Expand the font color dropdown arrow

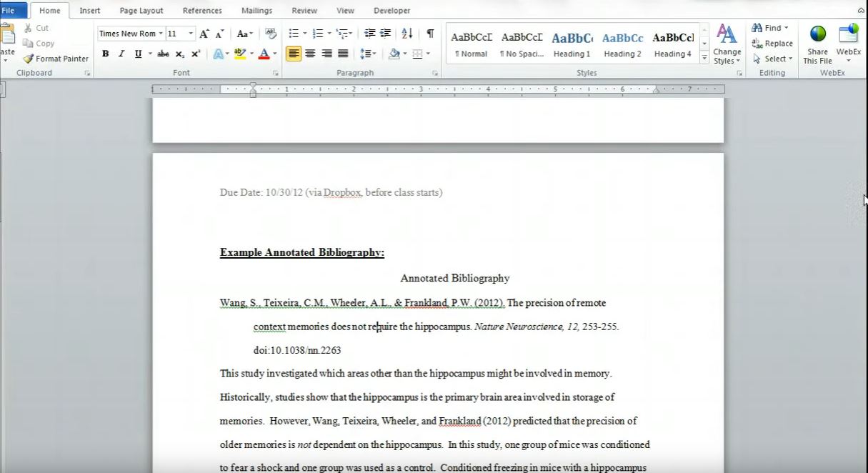click(275, 54)
